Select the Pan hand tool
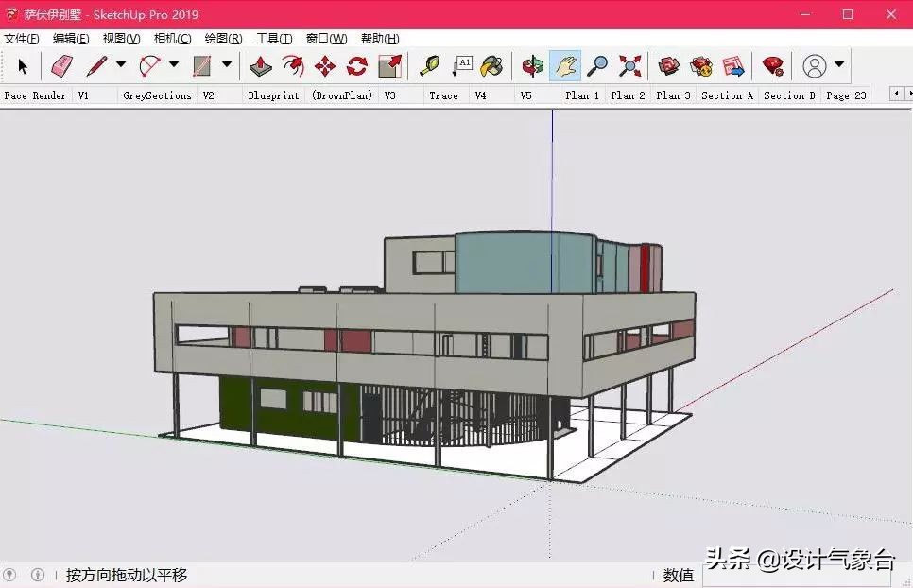913x588 pixels. pyautogui.click(x=565, y=66)
